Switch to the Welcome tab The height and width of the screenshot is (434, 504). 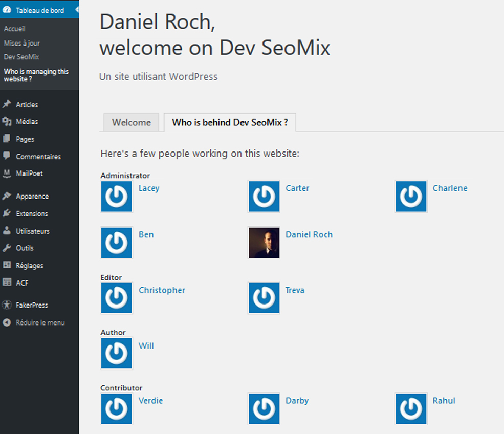pos(131,122)
